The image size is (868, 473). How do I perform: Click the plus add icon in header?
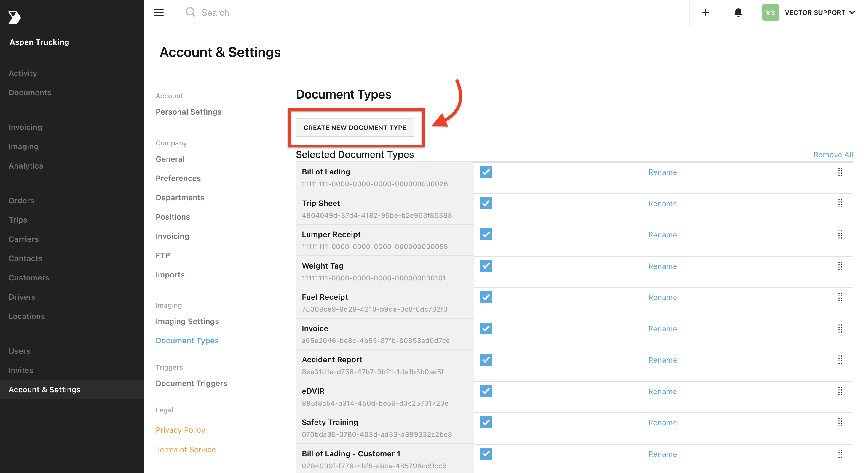click(706, 12)
